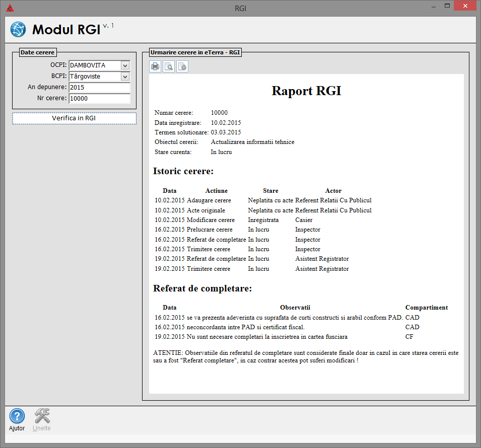Maximize the RGI window
The image size is (481, 448).
click(x=447, y=6)
